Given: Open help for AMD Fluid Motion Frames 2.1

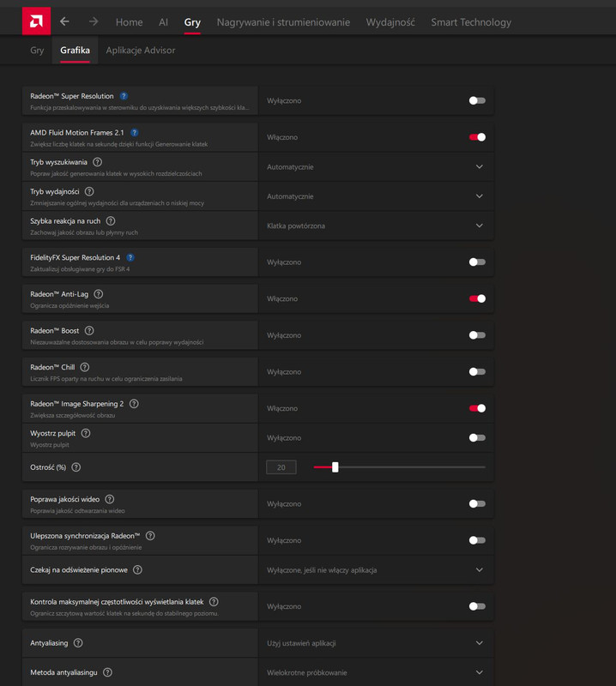Looking at the screenshot, I should pyautogui.click(x=135, y=133).
